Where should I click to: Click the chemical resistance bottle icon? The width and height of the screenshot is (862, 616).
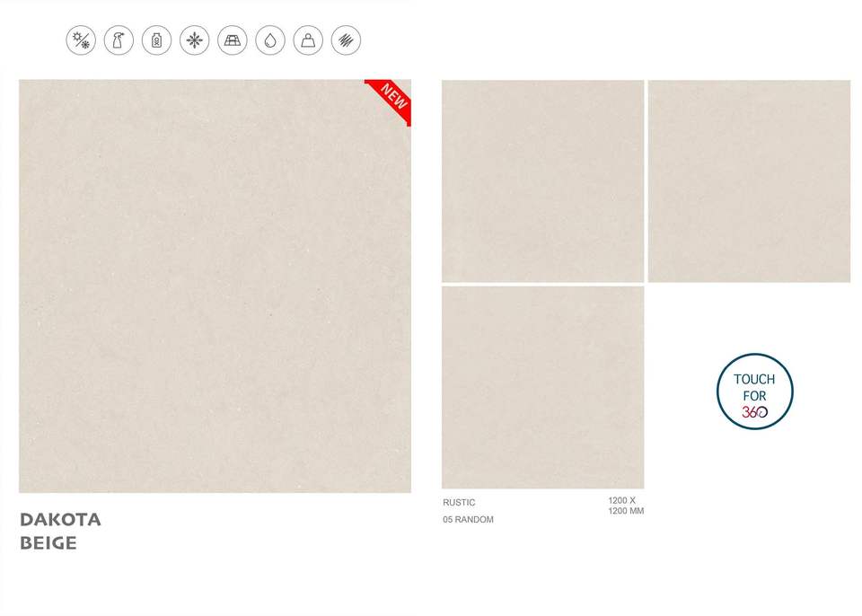(x=156, y=40)
